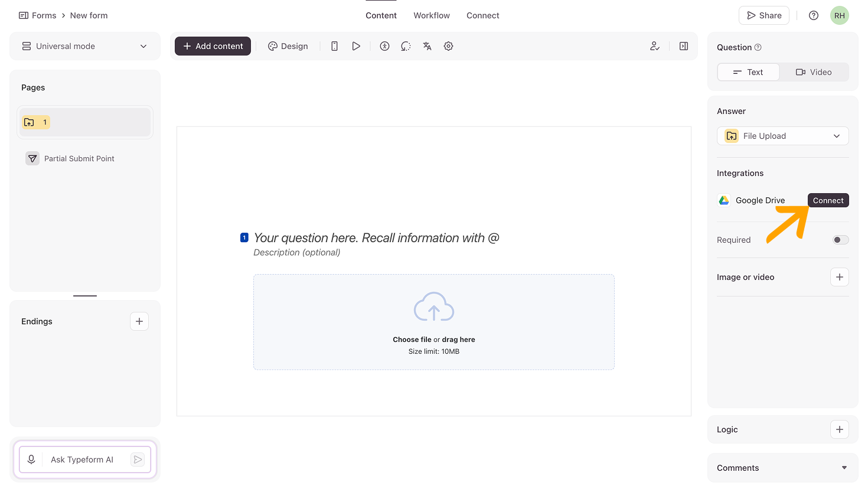Screen dimensions: 868x492
Task: Open the accessibility checker icon
Action: click(384, 46)
